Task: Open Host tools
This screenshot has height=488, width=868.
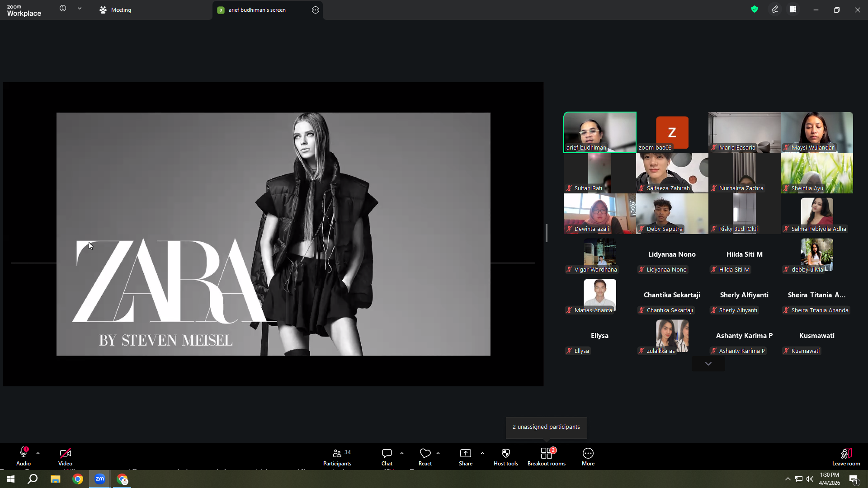Action: click(506, 457)
